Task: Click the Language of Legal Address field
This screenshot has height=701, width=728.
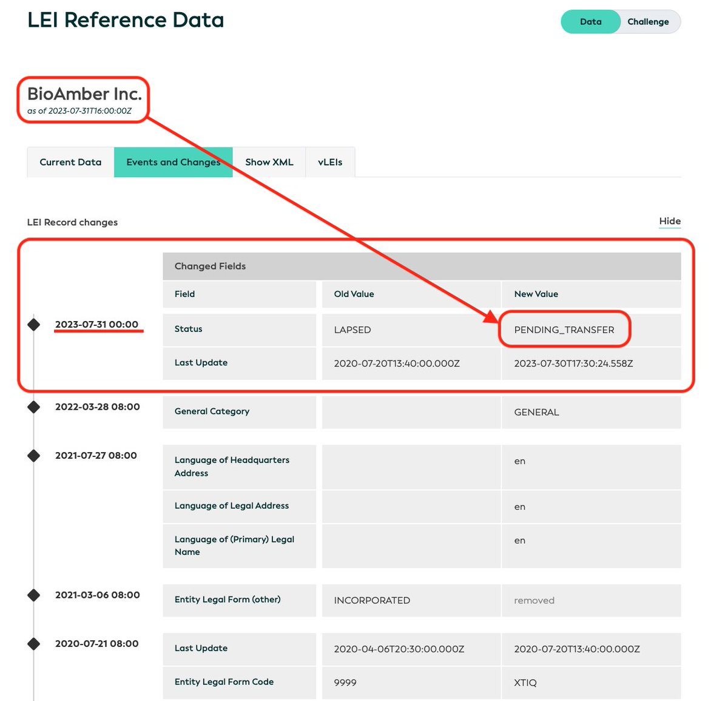Action: click(x=239, y=506)
